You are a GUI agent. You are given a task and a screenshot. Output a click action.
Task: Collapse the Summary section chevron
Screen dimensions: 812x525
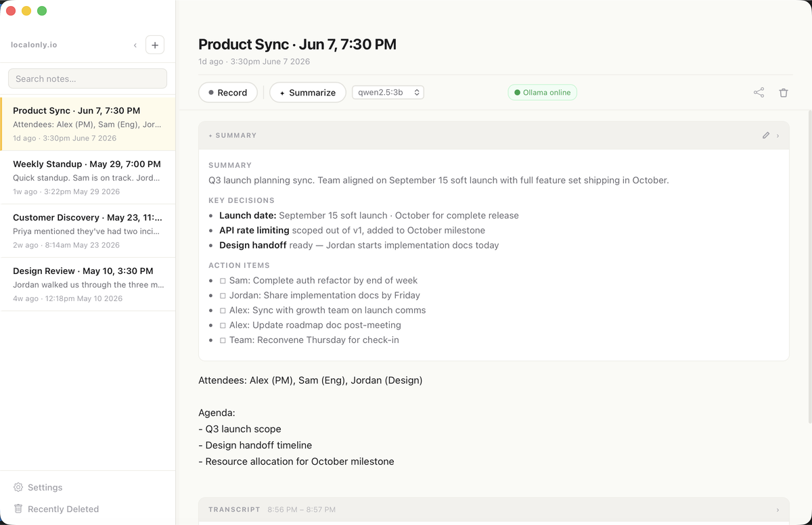coord(777,135)
